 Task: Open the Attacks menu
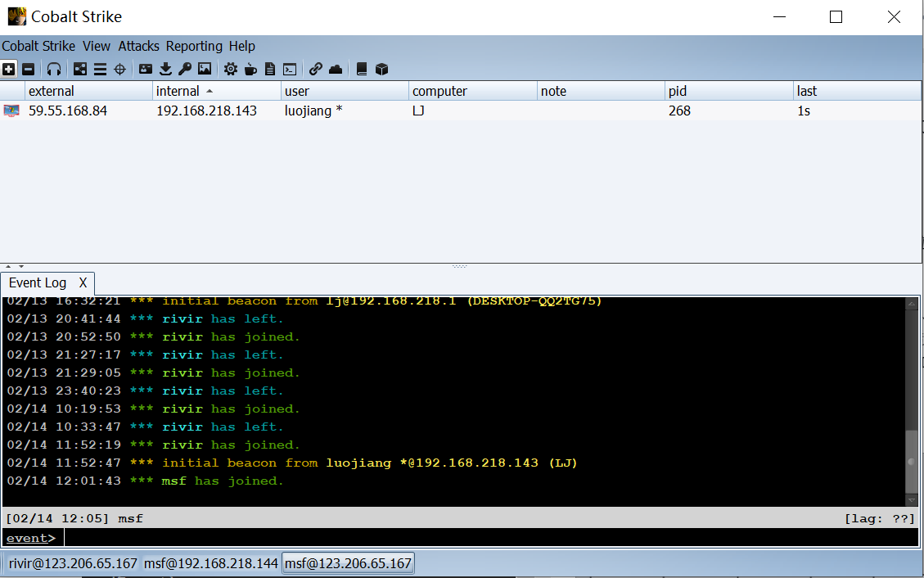pos(138,46)
